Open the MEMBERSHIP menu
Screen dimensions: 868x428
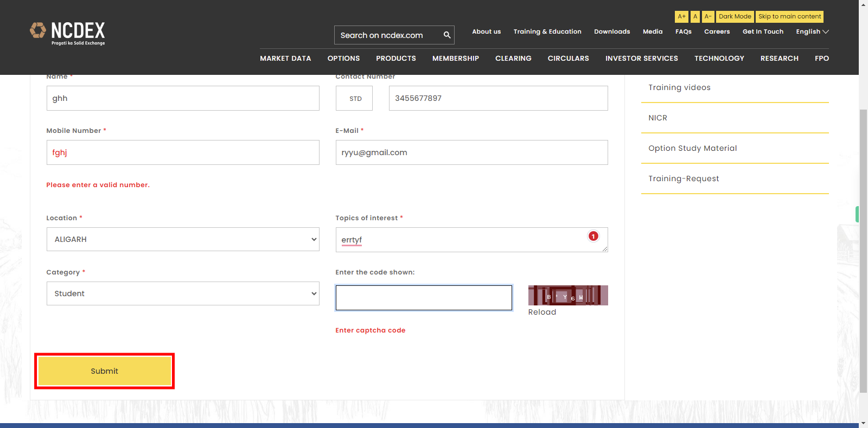point(456,58)
